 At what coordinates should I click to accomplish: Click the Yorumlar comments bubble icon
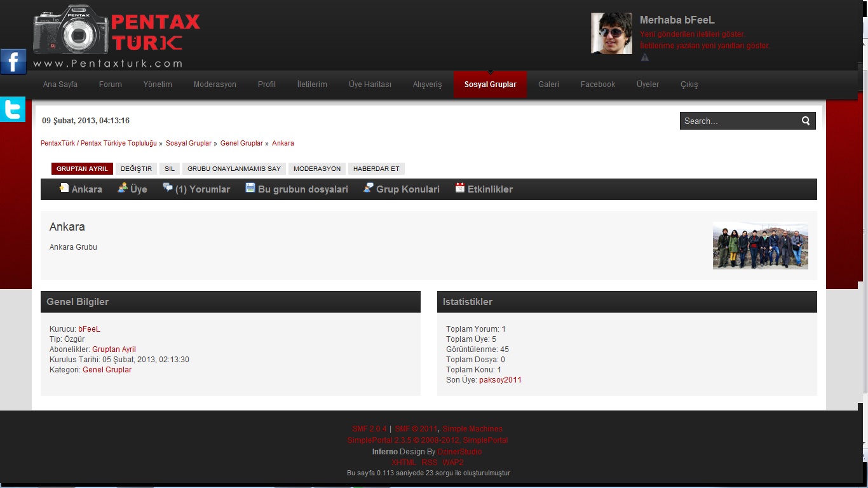tap(168, 187)
